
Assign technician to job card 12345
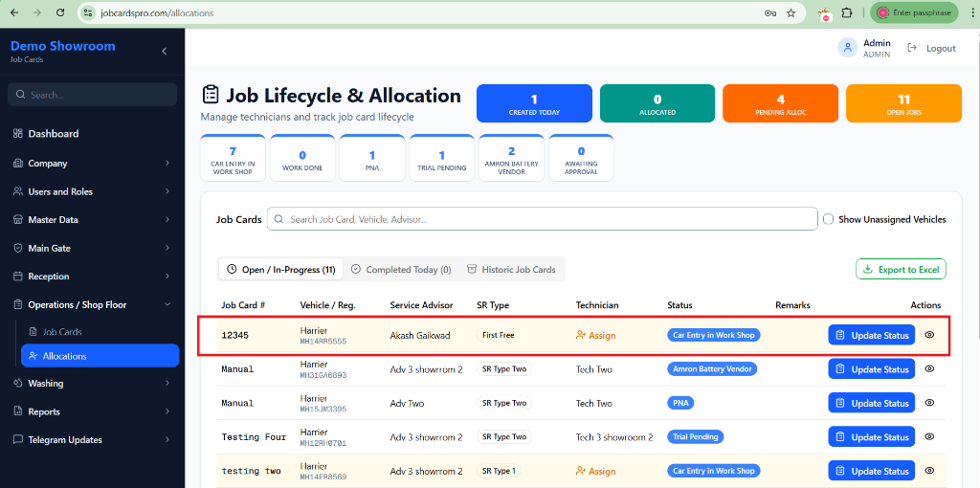click(595, 336)
